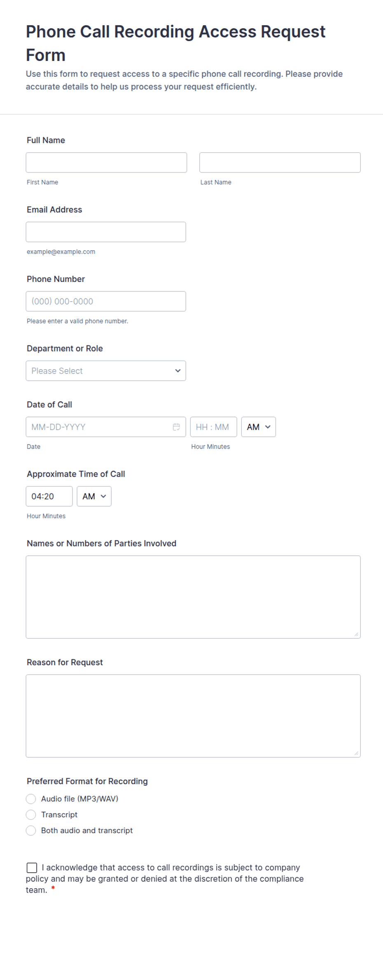Choose Both audio and transcript option
The width and height of the screenshot is (383, 980).
click(x=31, y=831)
